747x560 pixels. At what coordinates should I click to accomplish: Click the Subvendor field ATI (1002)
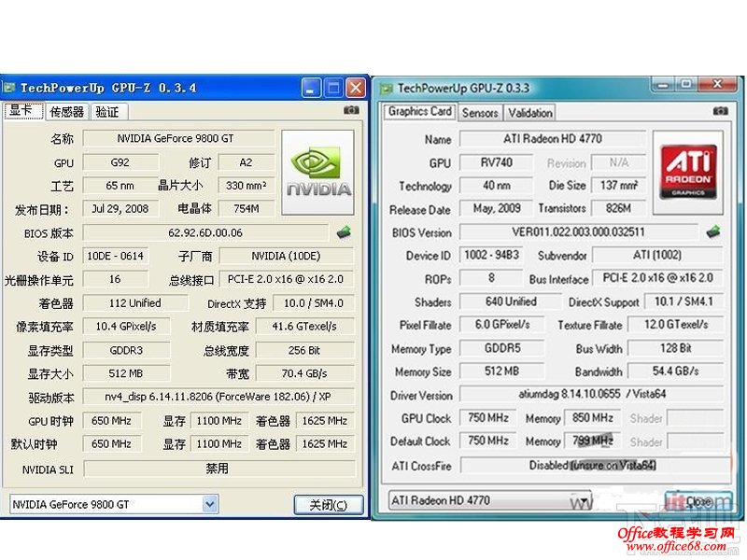[657, 255]
